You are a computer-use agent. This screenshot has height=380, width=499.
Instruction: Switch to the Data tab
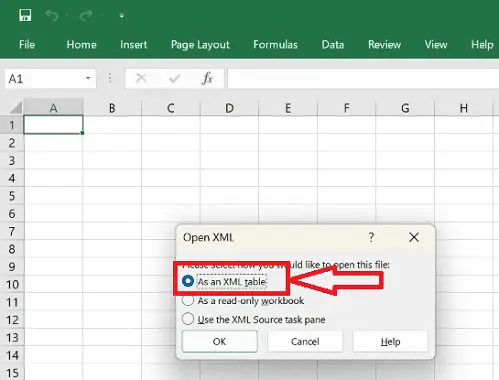[x=333, y=44]
